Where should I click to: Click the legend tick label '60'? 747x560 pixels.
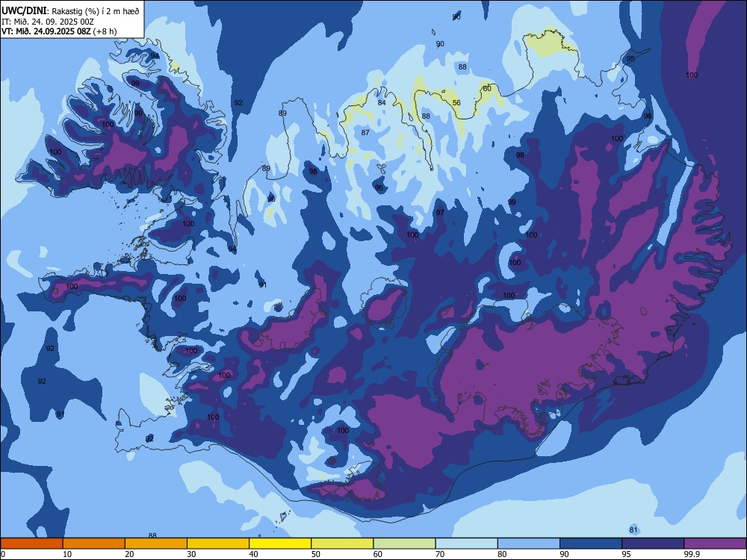[378, 554]
